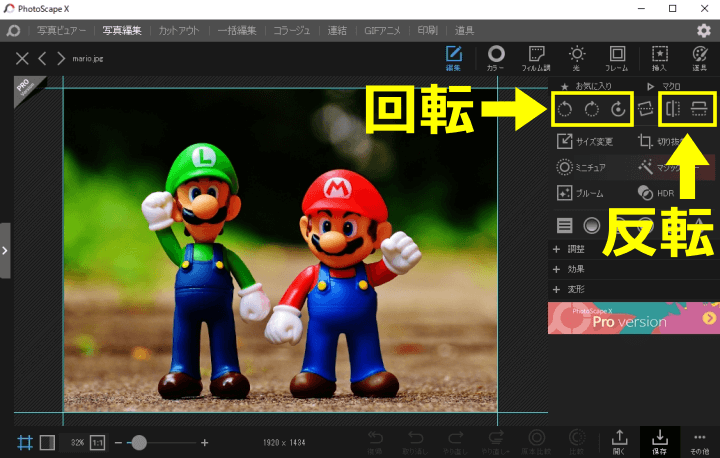This screenshot has width=720, height=458.
Task: Open the その他 more options
Action: [x=699, y=442]
